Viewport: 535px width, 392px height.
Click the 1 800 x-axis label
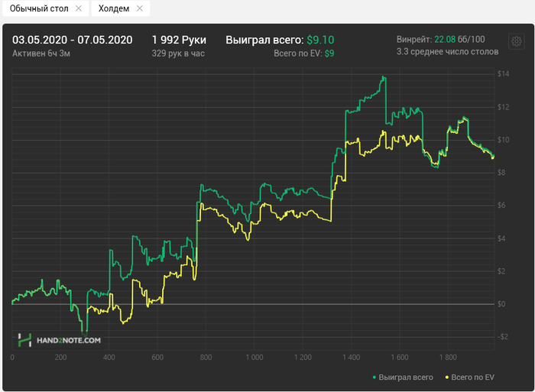pos(449,357)
